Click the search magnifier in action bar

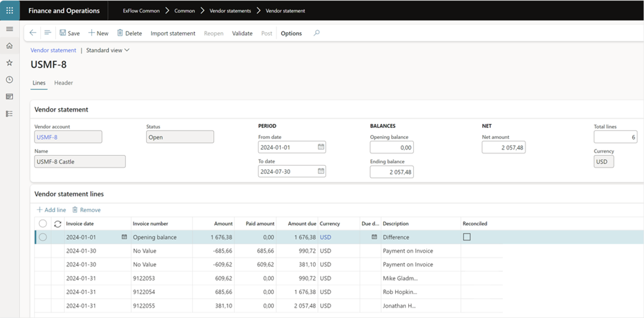(x=317, y=33)
